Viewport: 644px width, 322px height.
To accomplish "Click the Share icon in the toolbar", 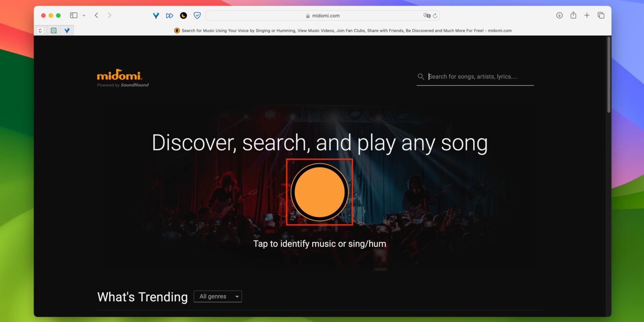I will click(573, 15).
